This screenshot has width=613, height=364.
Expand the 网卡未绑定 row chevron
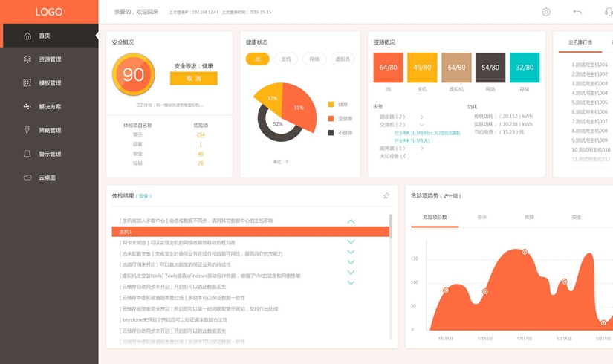(351, 242)
